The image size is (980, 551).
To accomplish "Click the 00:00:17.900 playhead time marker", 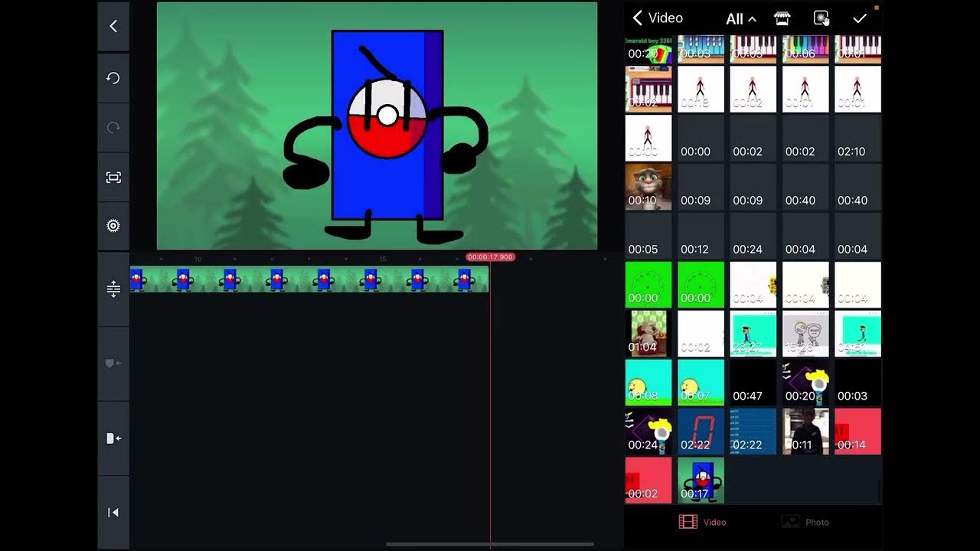I will [x=490, y=257].
